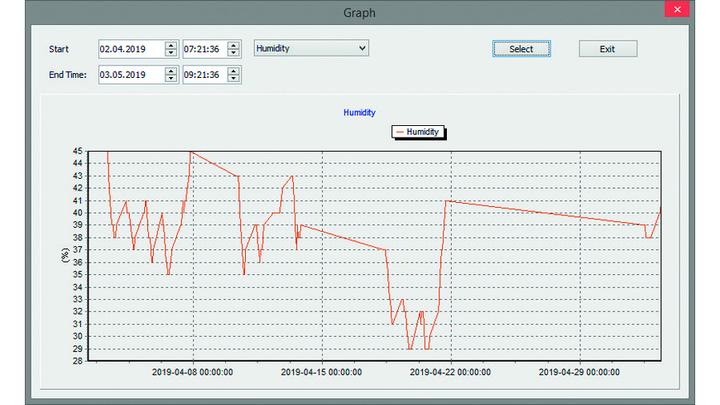The width and height of the screenshot is (720, 405).
Task: Click the 28 value on y-axis
Action: [x=78, y=361]
